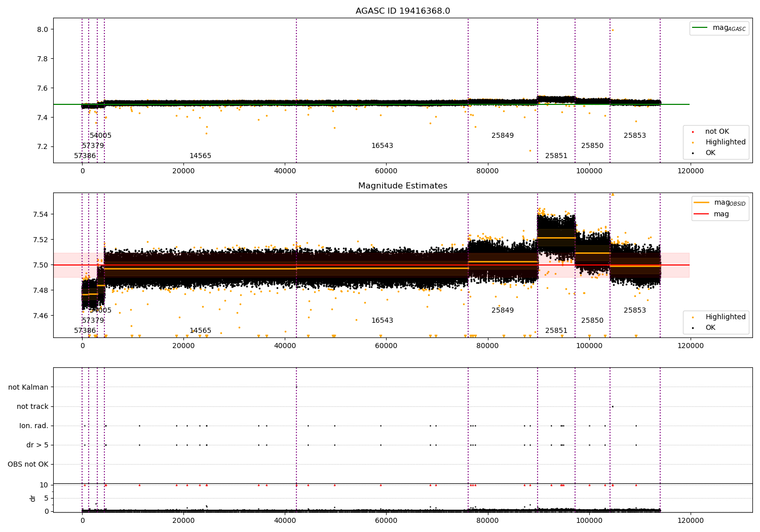This screenshot has width=760, height=532.
Task: Click the 7.54 y-axis tick label
Action: (x=41, y=214)
